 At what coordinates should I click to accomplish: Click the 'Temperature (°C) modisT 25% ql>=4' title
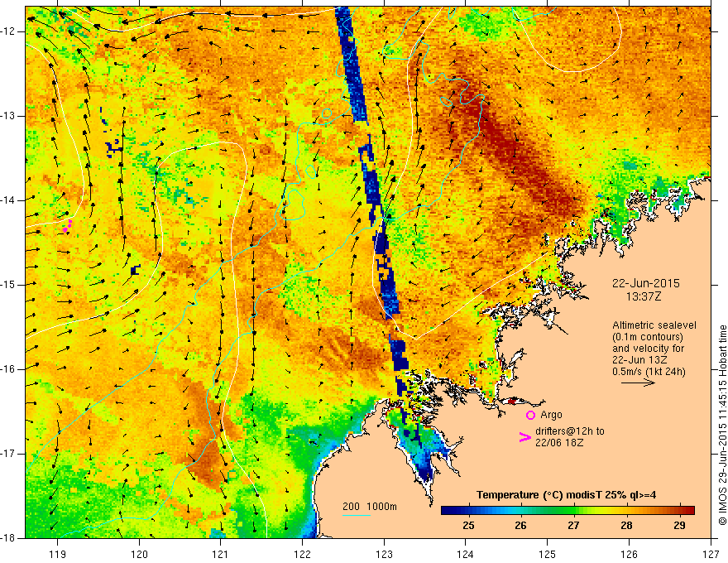[566, 495]
